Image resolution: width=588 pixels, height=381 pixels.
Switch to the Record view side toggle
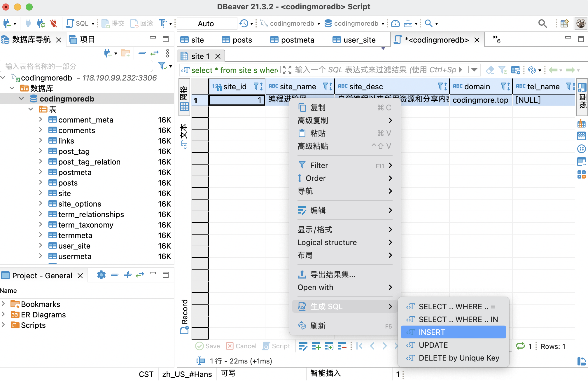pyautogui.click(x=184, y=317)
